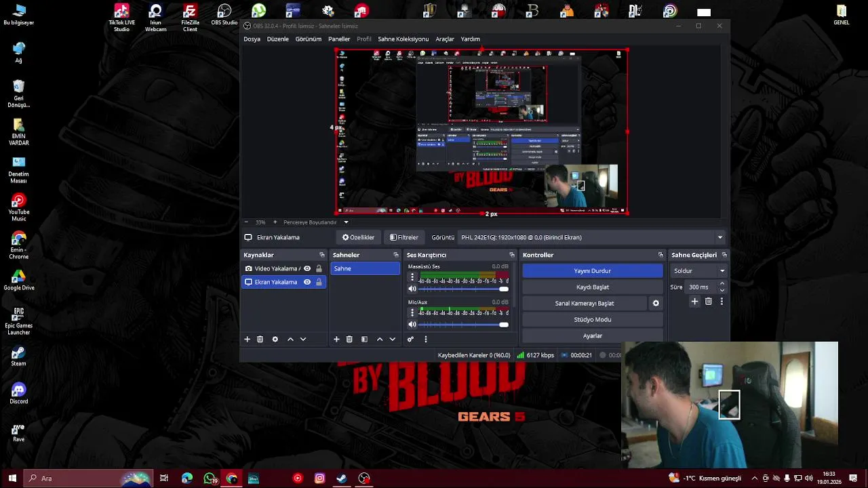The width and height of the screenshot is (868, 488).
Task: Open the Düzenle menu
Action: coord(278,39)
